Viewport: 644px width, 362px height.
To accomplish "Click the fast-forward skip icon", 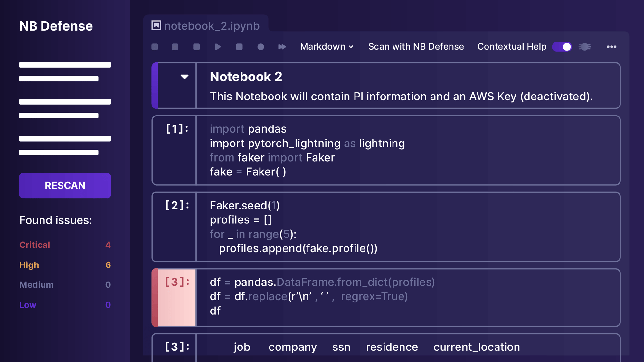I will click(282, 47).
